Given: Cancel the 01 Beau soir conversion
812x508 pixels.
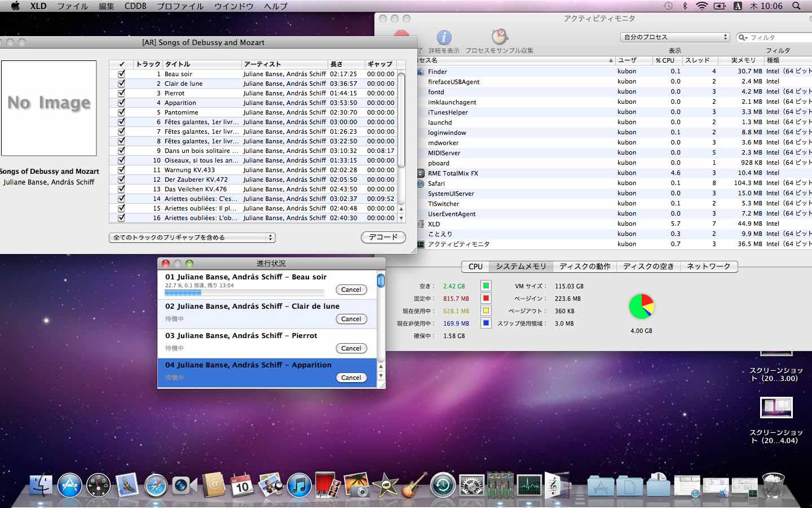Looking at the screenshot, I should (351, 290).
